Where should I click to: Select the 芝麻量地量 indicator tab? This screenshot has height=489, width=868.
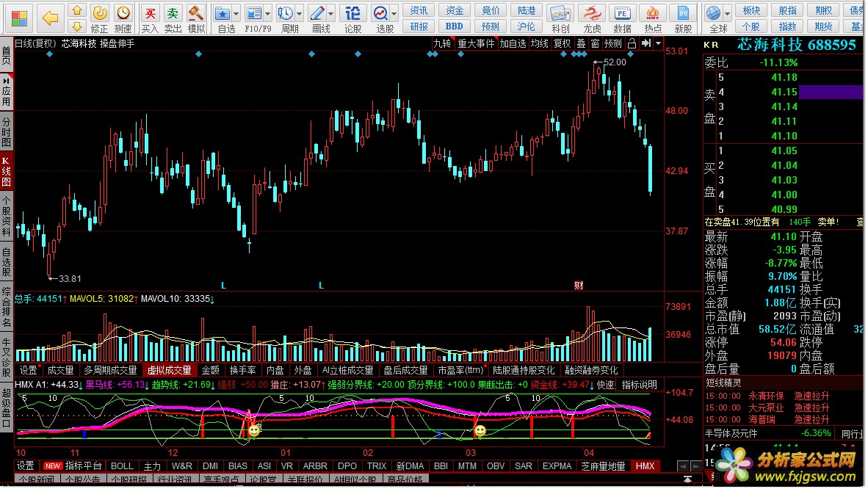tap(603, 466)
